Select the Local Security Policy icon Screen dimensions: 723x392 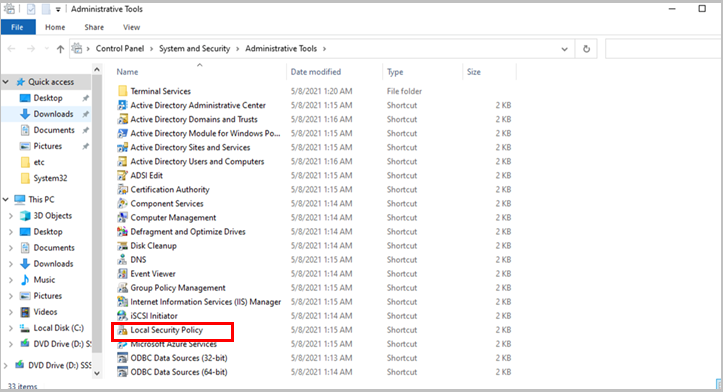click(122, 330)
